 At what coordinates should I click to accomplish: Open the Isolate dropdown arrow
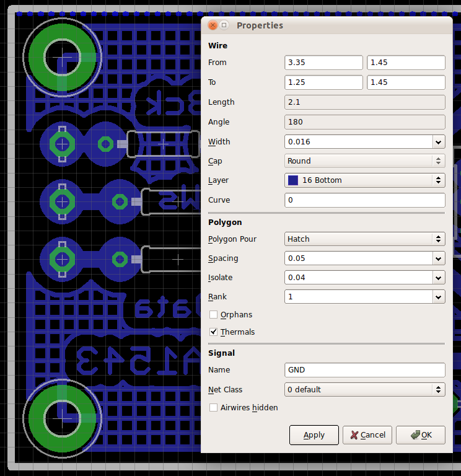coord(439,278)
